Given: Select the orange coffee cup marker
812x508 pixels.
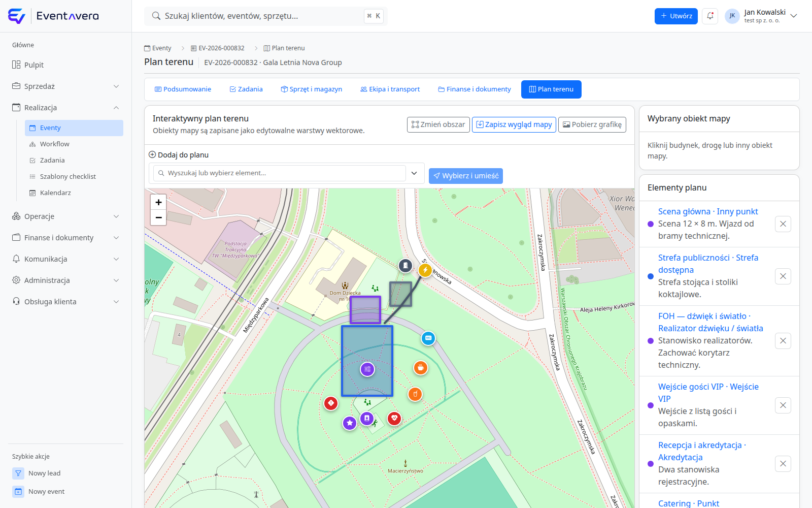Looking at the screenshot, I should tap(421, 368).
